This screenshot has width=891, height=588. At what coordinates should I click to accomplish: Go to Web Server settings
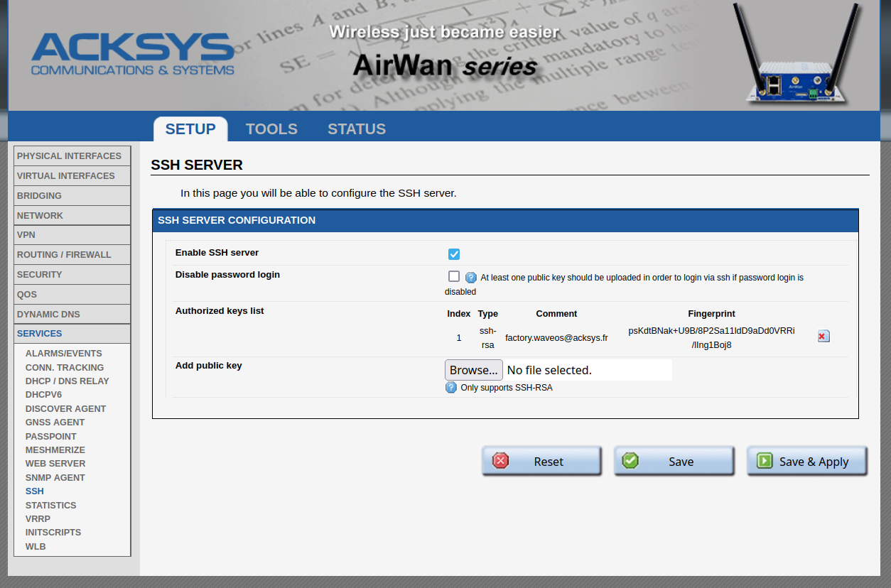(x=55, y=464)
